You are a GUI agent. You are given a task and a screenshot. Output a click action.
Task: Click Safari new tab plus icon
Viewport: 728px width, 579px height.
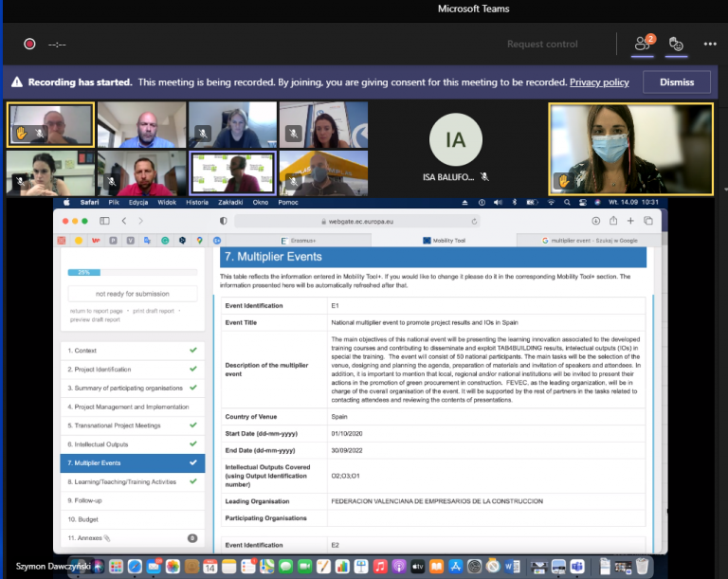(631, 221)
